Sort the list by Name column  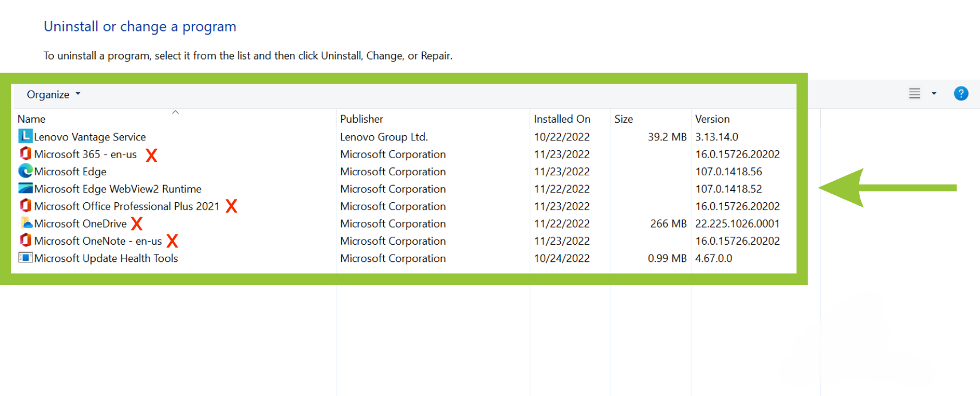(x=32, y=119)
